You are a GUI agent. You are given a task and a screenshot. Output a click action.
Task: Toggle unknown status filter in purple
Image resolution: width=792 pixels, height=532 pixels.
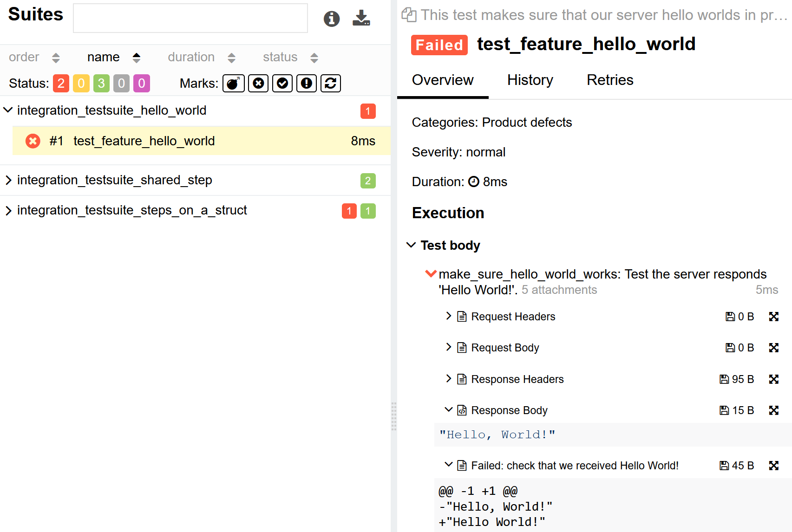click(142, 83)
